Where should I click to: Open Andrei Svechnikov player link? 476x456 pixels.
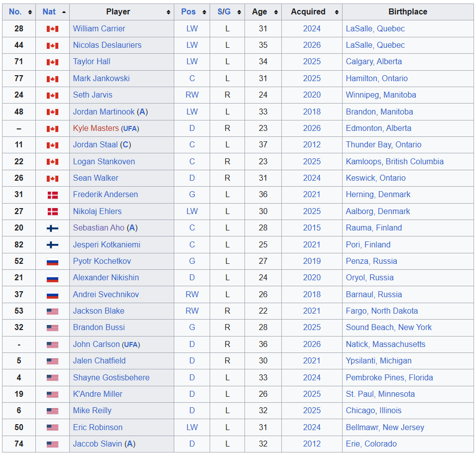pyautogui.click(x=106, y=294)
